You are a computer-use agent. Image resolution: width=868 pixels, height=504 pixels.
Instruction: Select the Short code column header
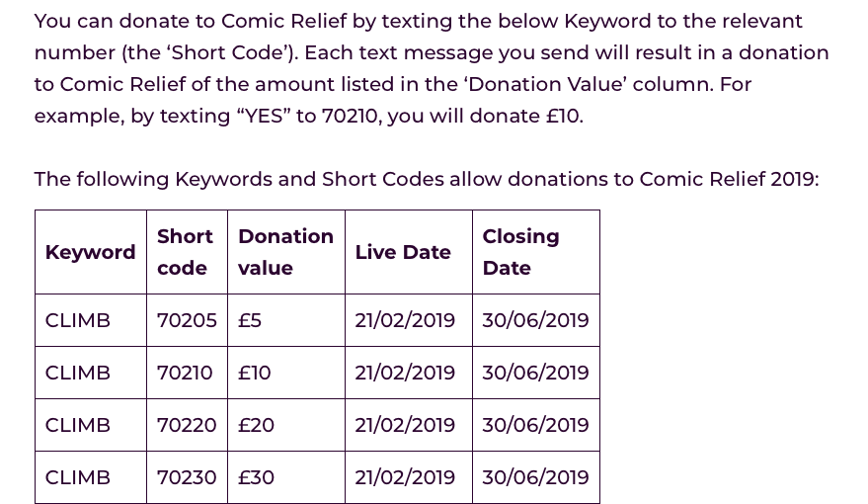point(185,252)
